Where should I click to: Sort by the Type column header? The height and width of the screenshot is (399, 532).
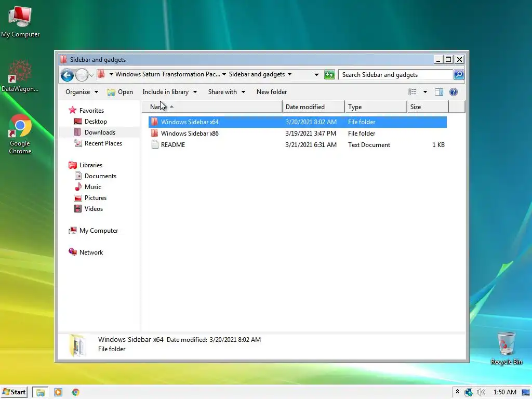376,107
